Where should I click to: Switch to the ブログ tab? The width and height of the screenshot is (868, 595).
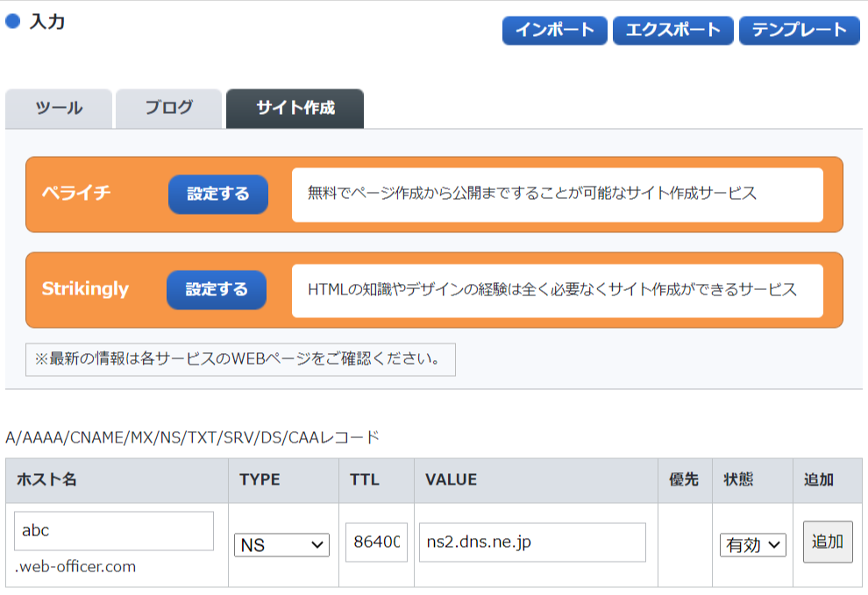click(x=169, y=109)
